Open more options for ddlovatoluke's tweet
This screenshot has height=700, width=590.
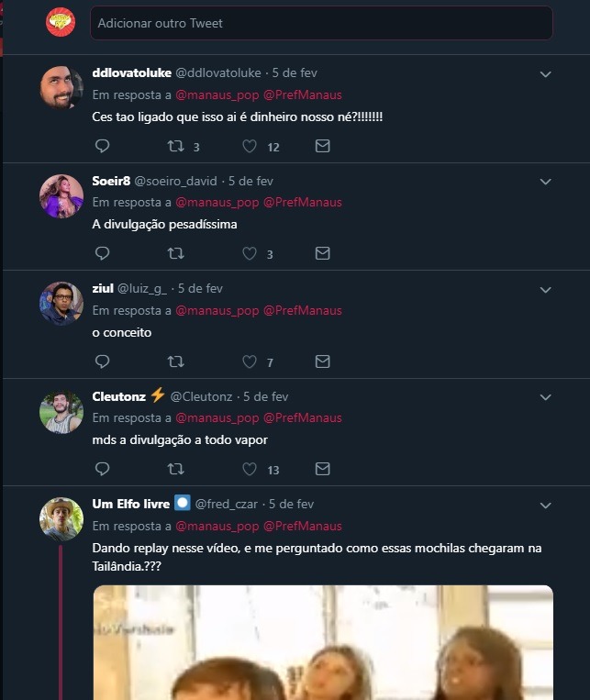pyautogui.click(x=545, y=73)
